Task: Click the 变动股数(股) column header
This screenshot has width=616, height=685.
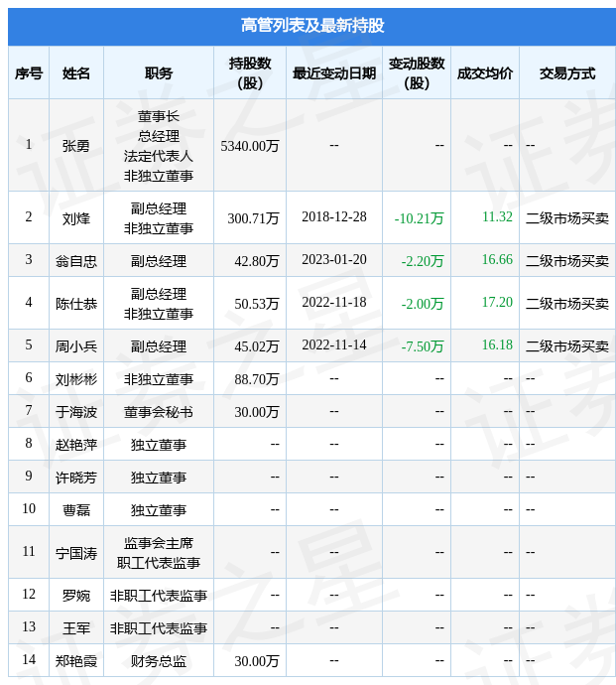Action: [417, 73]
